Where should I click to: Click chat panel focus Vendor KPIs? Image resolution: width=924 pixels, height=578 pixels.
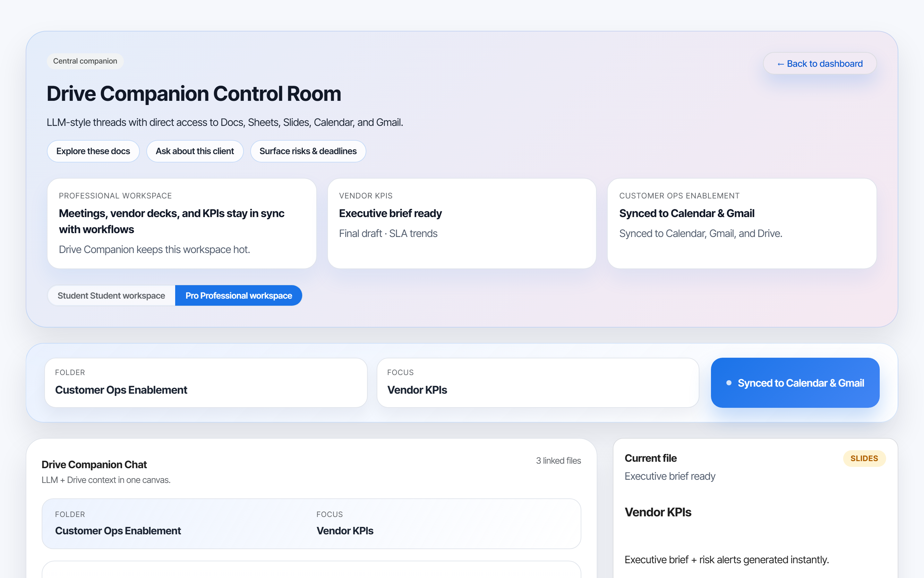pyautogui.click(x=345, y=530)
